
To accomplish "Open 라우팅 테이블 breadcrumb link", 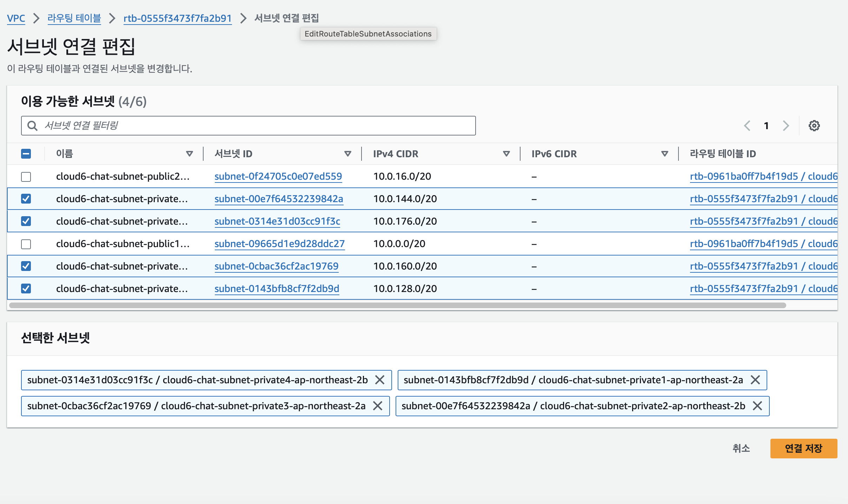I will (74, 18).
